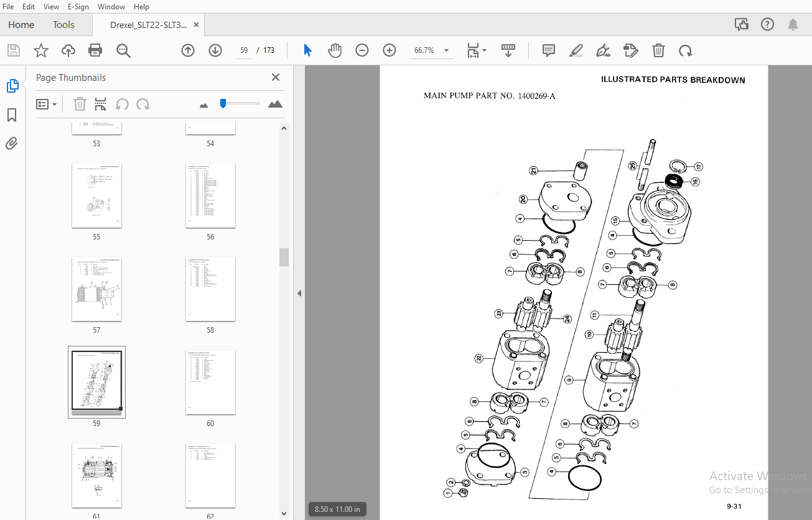
Task: Open the help question mark icon
Action: (767, 24)
